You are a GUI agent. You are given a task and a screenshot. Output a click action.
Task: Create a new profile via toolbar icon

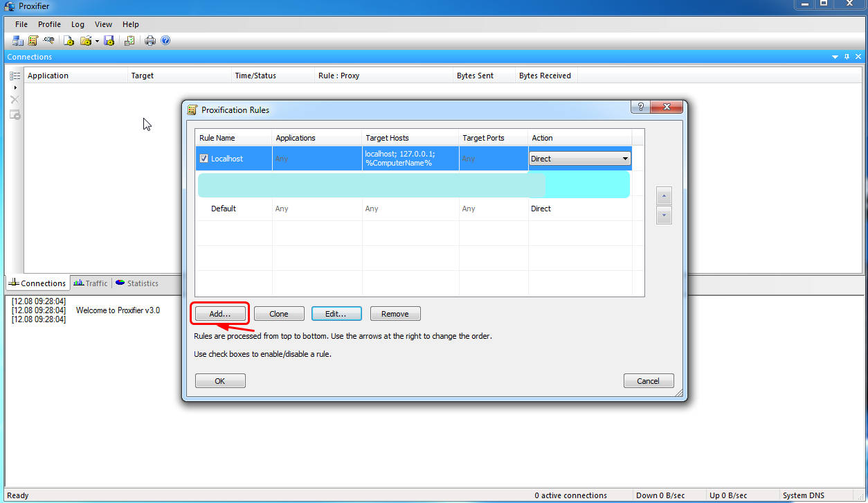tap(69, 41)
